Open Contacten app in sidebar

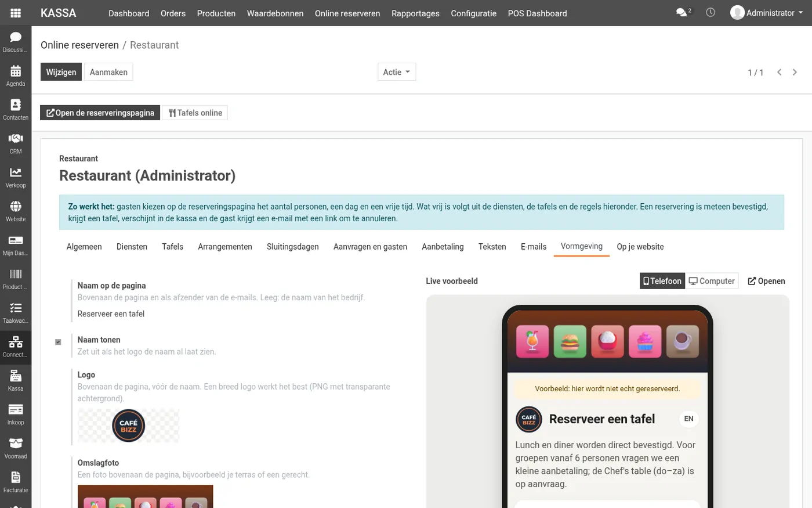click(x=16, y=110)
